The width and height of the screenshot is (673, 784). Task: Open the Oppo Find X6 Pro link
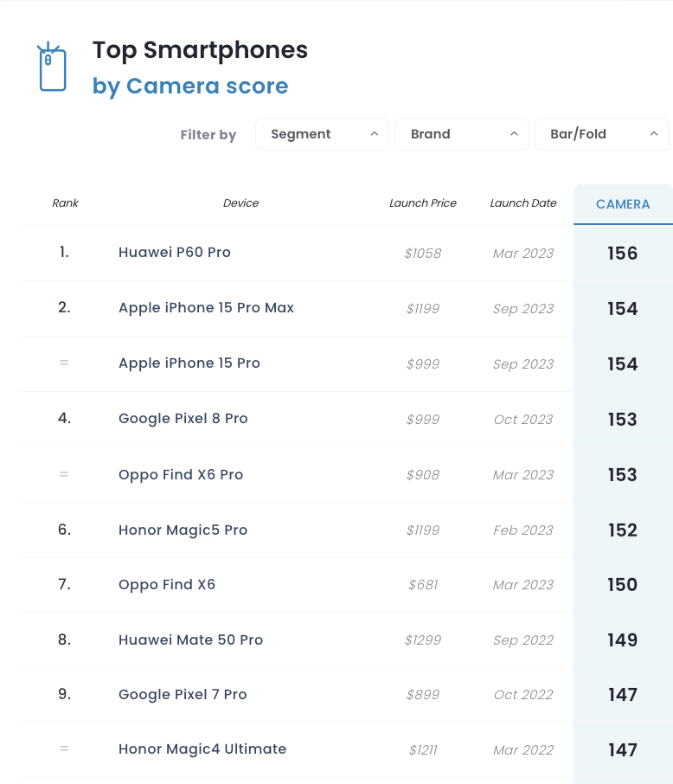(x=181, y=475)
